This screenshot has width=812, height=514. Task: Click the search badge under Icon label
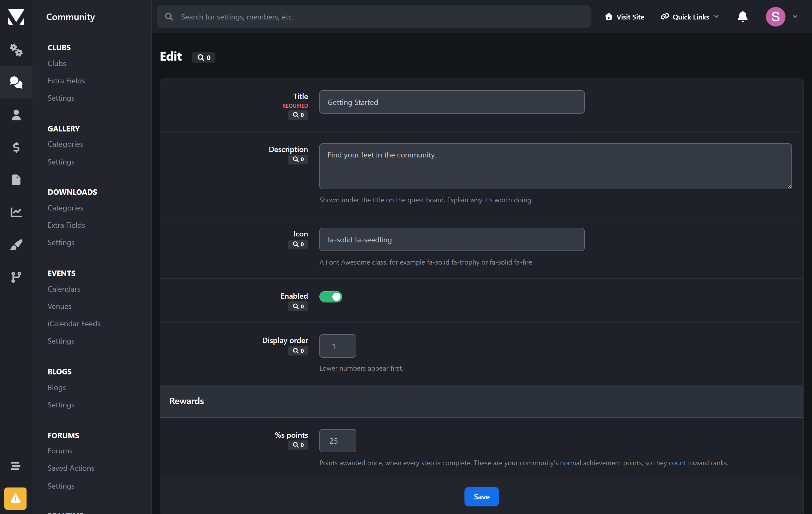298,244
